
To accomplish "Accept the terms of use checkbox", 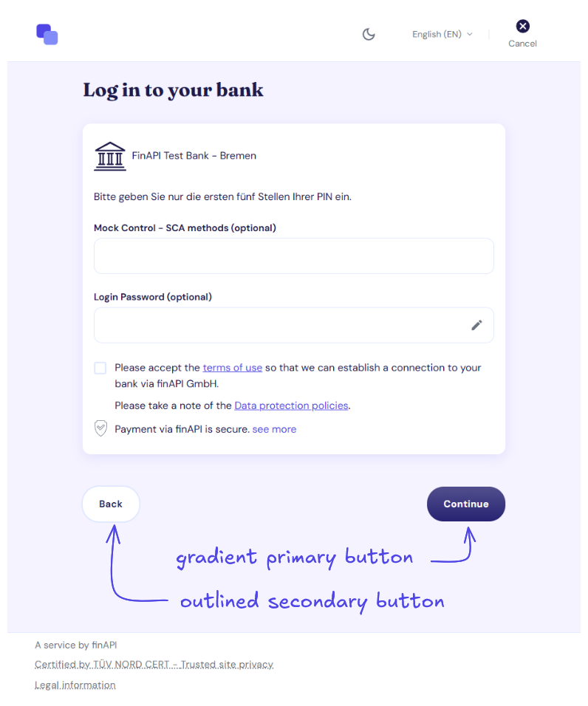I will [100, 368].
